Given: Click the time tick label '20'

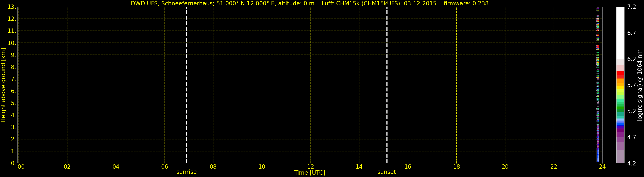Looking at the screenshot, I should (x=505, y=167).
